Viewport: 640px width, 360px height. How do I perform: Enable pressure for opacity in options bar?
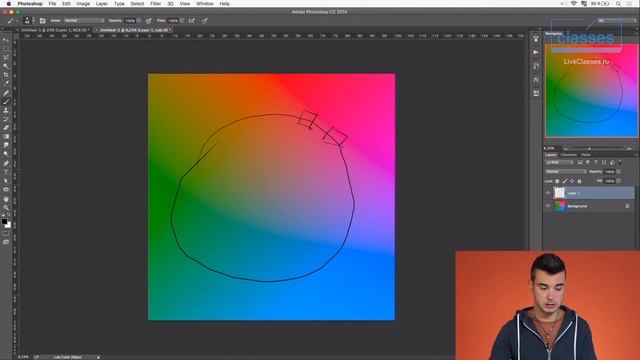point(149,20)
